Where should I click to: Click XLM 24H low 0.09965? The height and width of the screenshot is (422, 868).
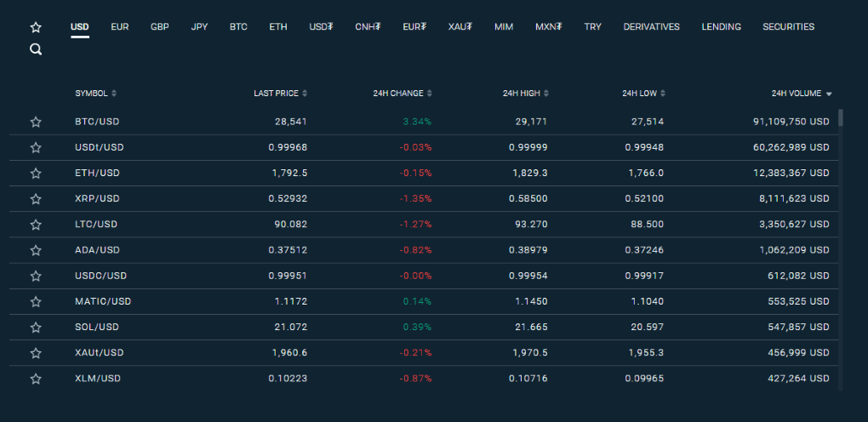point(644,379)
